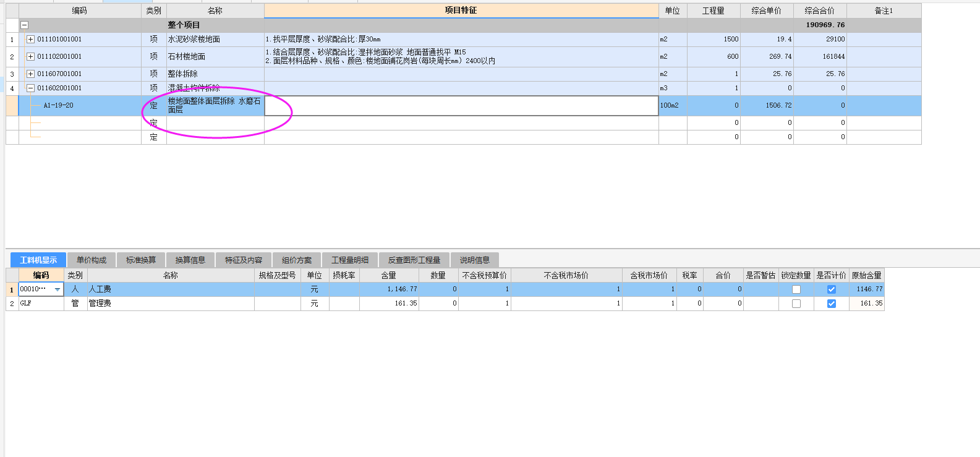980x457 pixels.
Task: Click the 原始含量 column header
Action: 867,275
